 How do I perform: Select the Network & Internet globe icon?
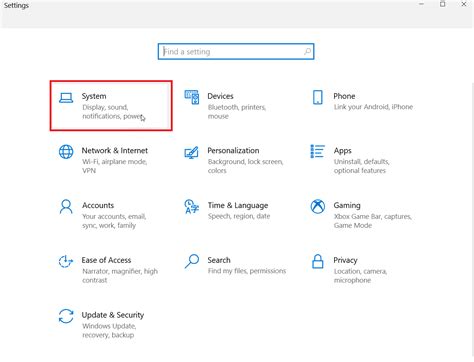tap(66, 152)
